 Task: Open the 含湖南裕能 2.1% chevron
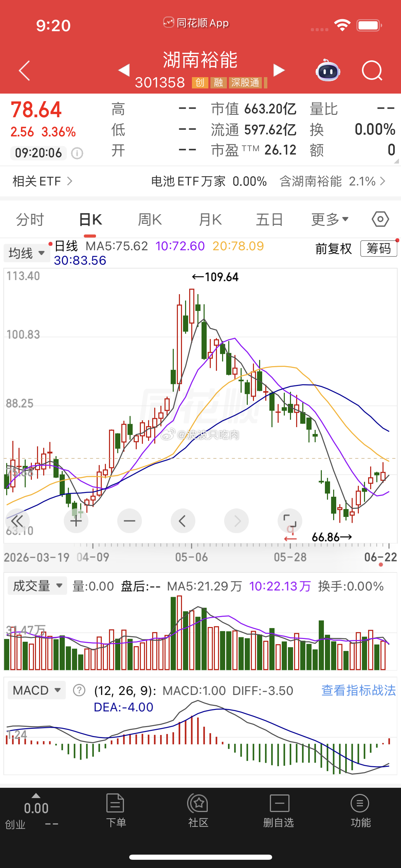pos(332,181)
